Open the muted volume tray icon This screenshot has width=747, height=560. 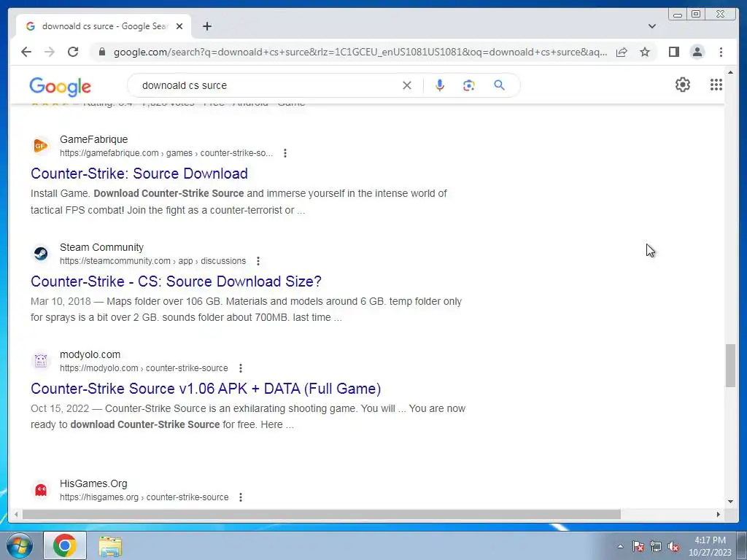click(673, 547)
